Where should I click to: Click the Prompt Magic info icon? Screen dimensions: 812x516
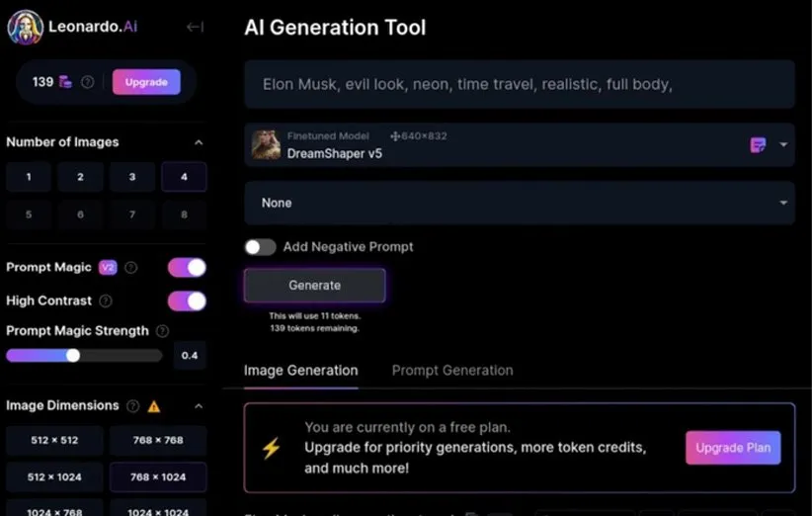(x=131, y=268)
